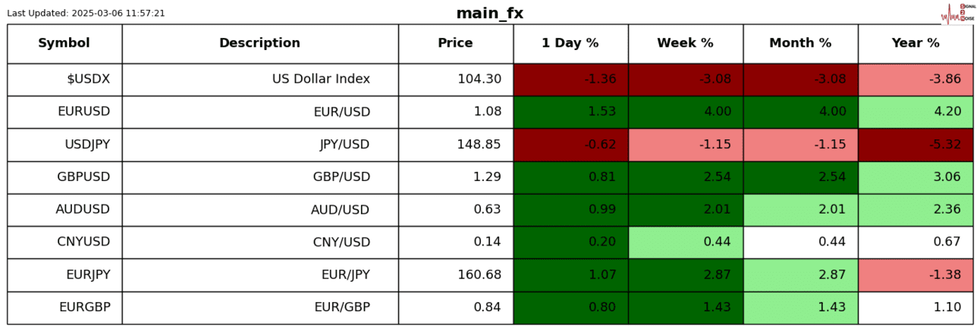Select the $USDX symbol cell
Screen dimensions: 980x331
click(88, 79)
